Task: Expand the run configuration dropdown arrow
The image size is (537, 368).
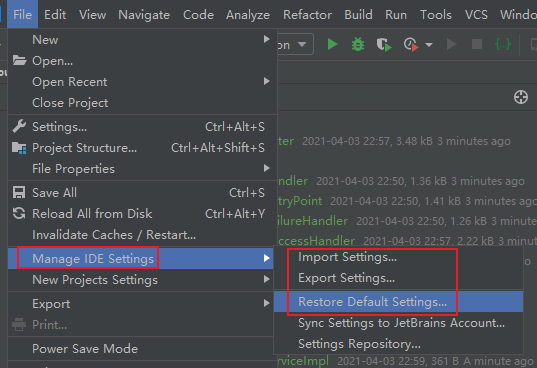Action: coord(302,45)
